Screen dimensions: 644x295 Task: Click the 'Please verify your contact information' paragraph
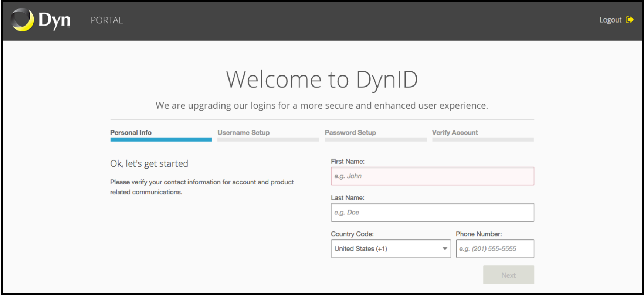tap(202, 187)
